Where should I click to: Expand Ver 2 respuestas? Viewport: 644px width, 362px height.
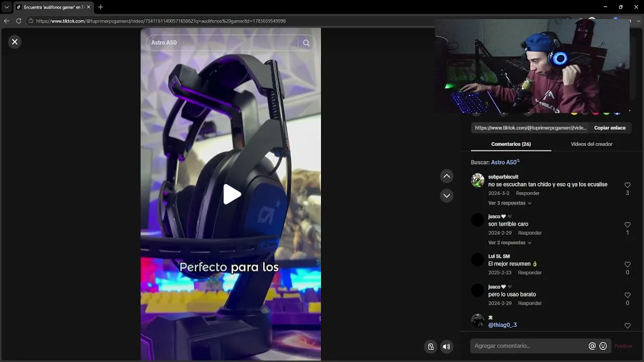tap(510, 243)
